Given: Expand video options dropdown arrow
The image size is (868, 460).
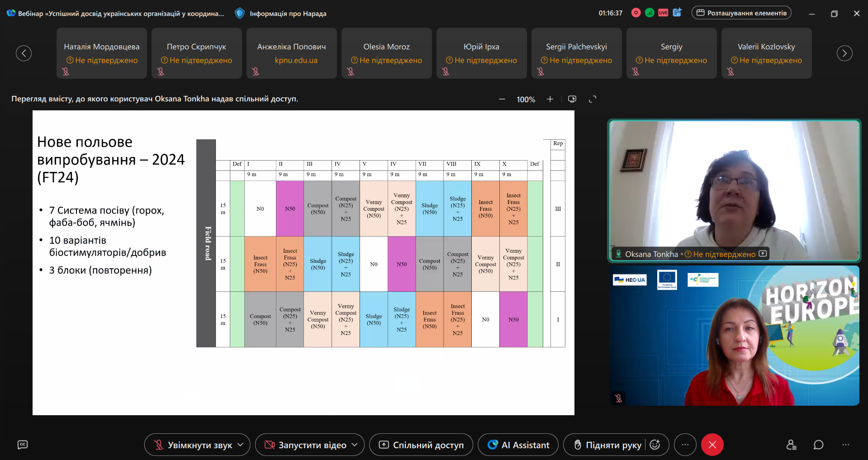Looking at the screenshot, I should click(x=355, y=445).
